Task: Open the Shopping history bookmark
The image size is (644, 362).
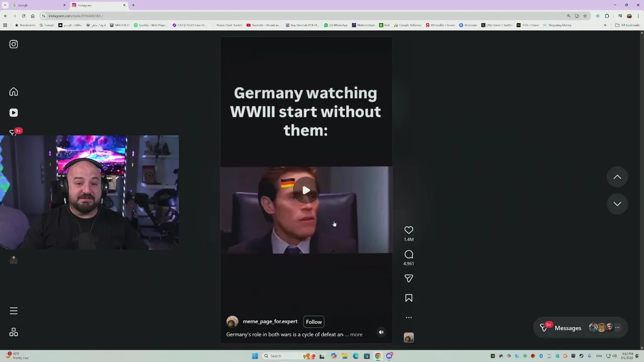Action: [x=557, y=25]
